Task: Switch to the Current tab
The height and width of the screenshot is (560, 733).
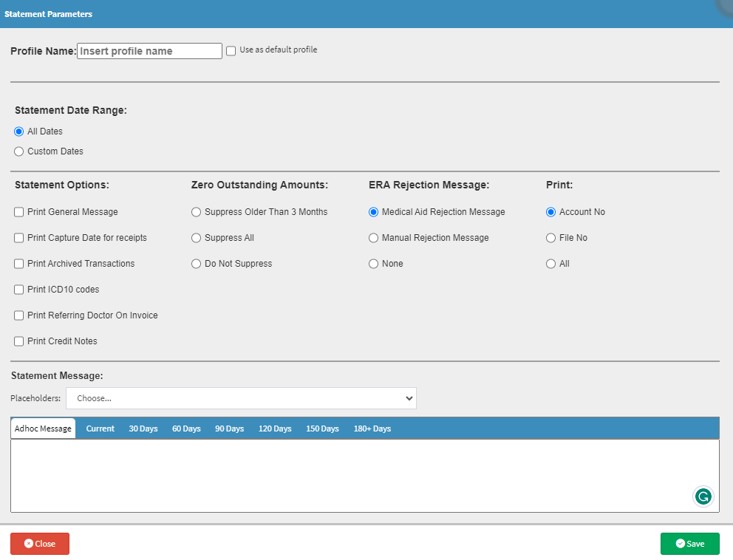Action: (100, 428)
